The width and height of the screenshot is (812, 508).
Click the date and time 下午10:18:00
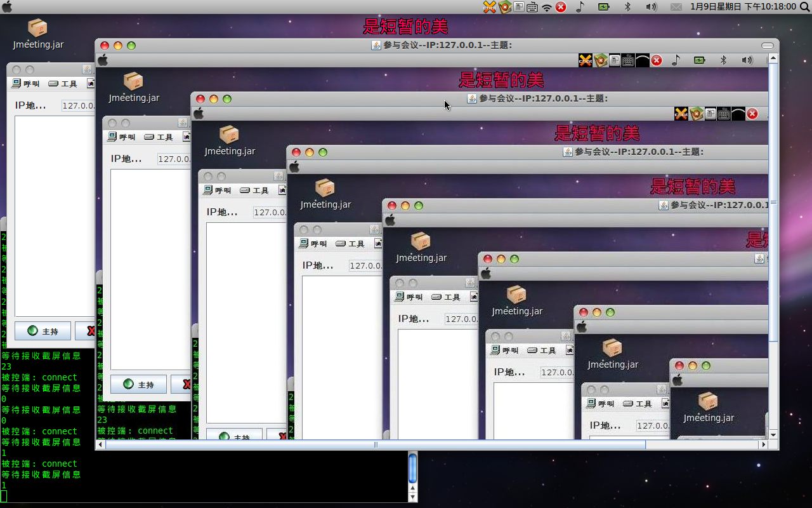(x=743, y=7)
